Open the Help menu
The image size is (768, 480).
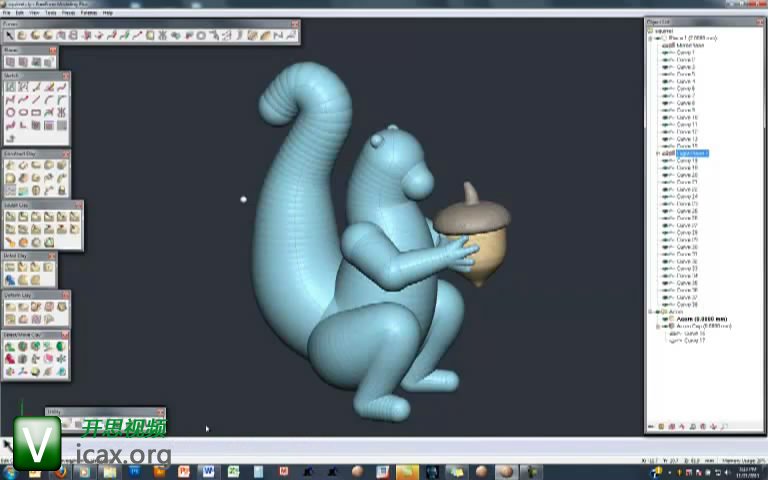click(x=108, y=13)
